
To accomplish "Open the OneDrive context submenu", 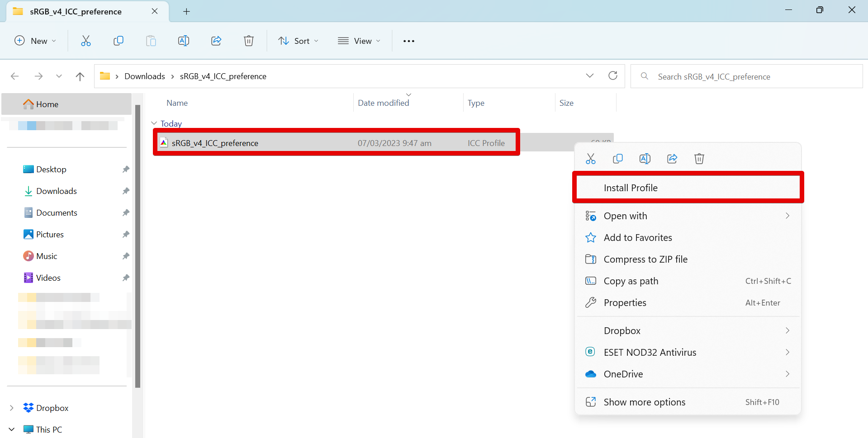I will pos(688,374).
